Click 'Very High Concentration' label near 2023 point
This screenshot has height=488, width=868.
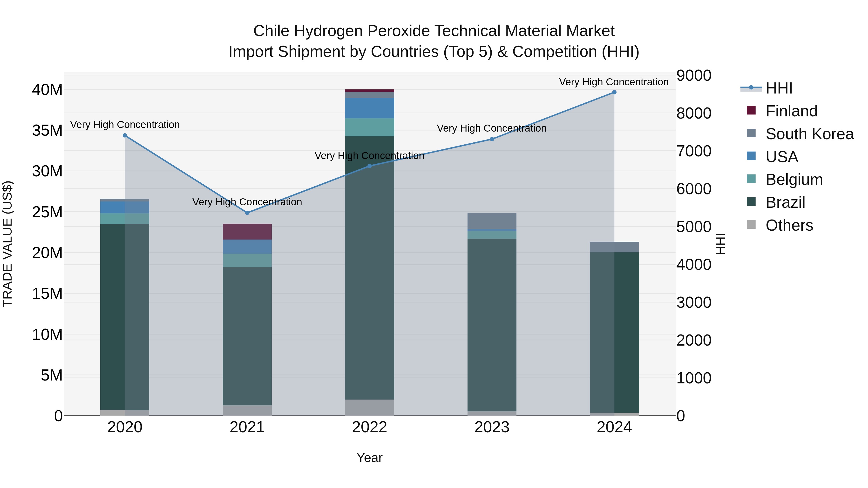(492, 128)
